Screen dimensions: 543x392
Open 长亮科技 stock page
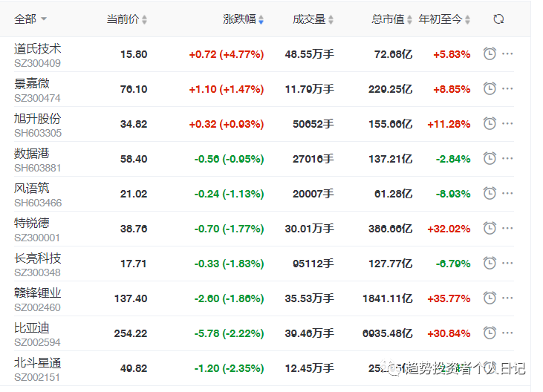pos(37,258)
